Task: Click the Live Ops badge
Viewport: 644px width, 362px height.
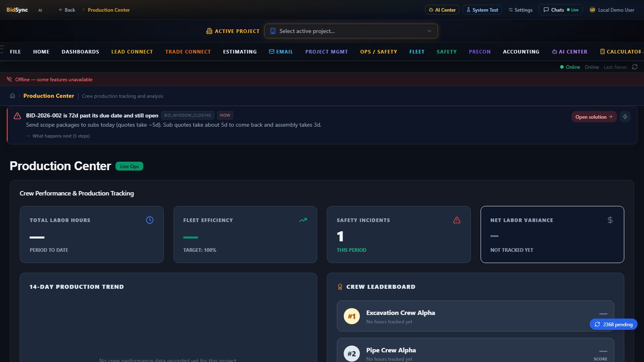Action: tap(129, 166)
